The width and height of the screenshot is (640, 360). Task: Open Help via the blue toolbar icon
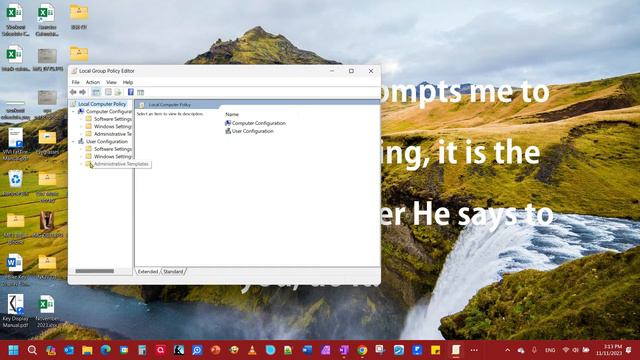[131, 92]
